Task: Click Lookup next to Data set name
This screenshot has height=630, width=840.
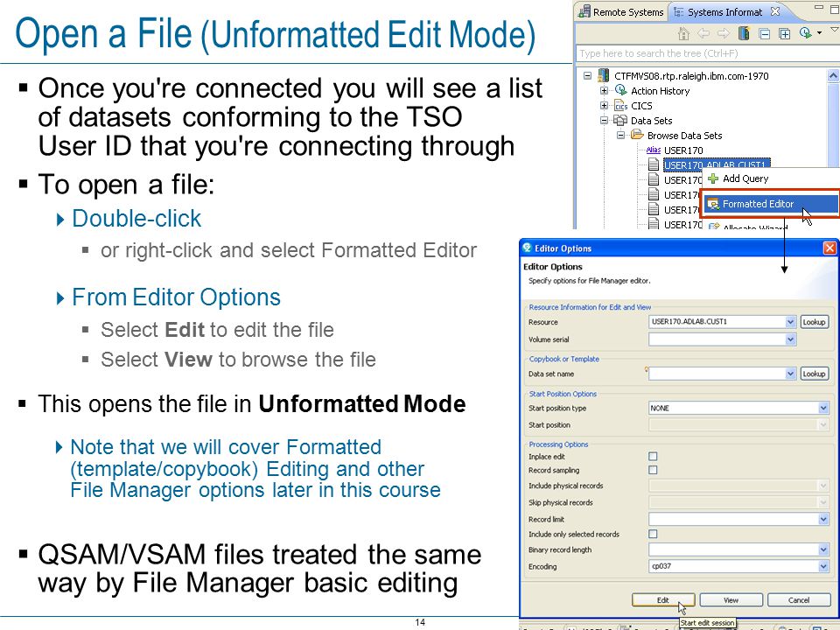Action: coord(814,374)
